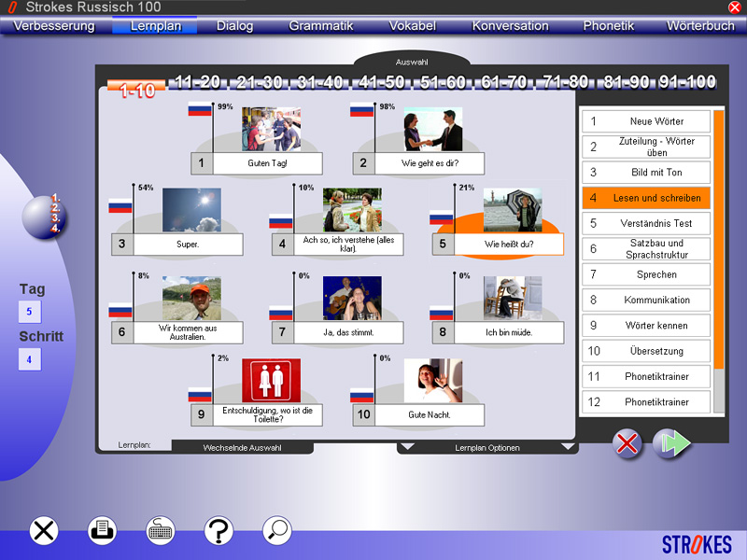Open the Dialog menu
The image size is (747, 560).
[x=234, y=26]
